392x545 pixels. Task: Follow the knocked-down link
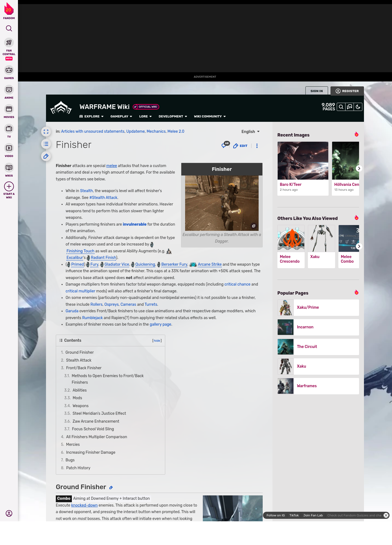(84, 505)
